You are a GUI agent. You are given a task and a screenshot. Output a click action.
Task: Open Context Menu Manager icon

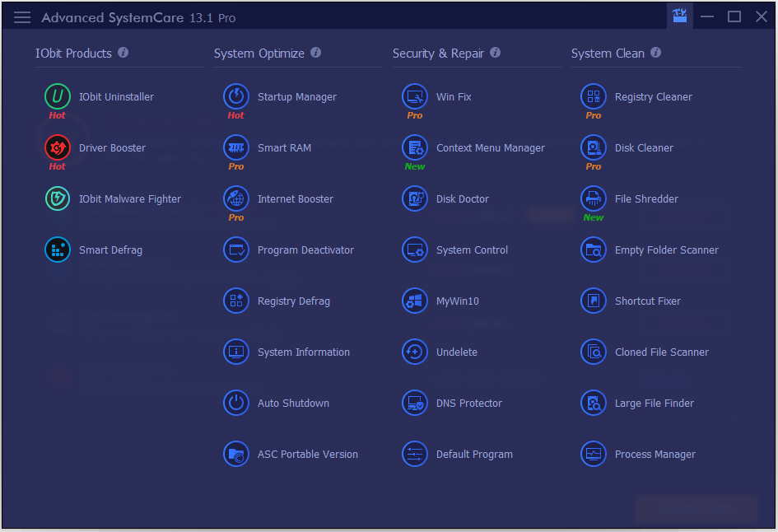click(x=415, y=147)
